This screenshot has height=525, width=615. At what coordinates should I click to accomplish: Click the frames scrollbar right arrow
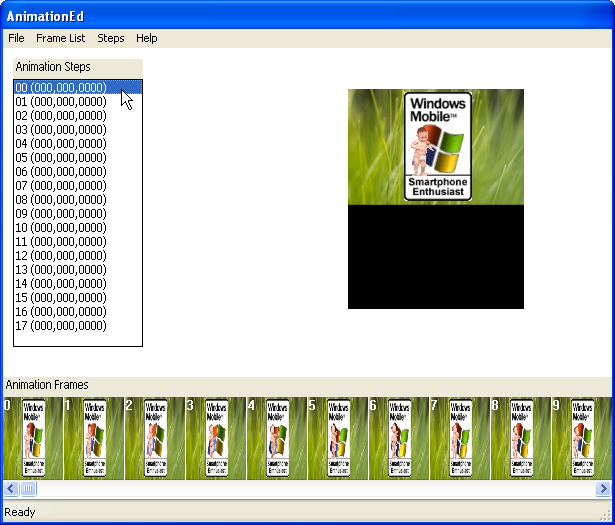pyautogui.click(x=603, y=489)
